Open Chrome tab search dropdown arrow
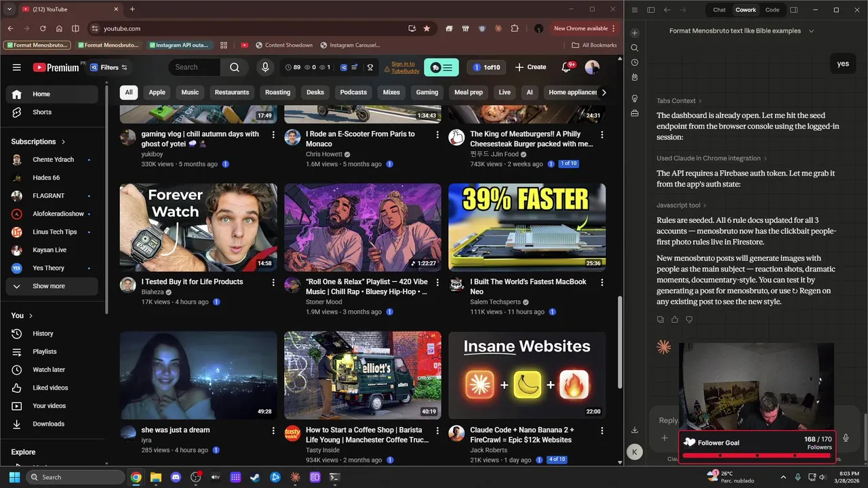This screenshot has height=488, width=868. tap(9, 9)
